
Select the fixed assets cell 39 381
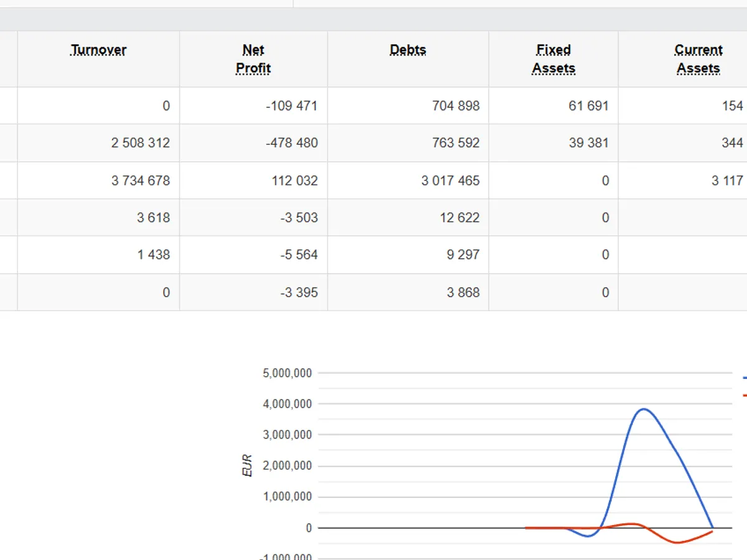(588, 143)
